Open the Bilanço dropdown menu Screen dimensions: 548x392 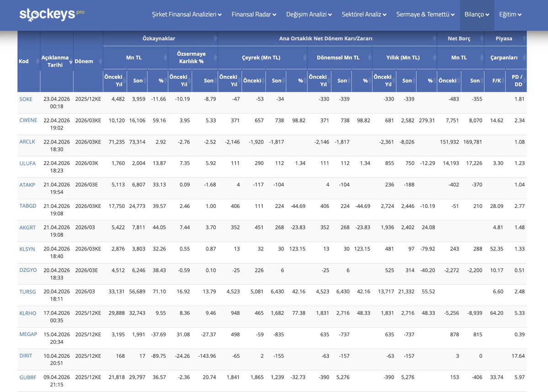(476, 14)
